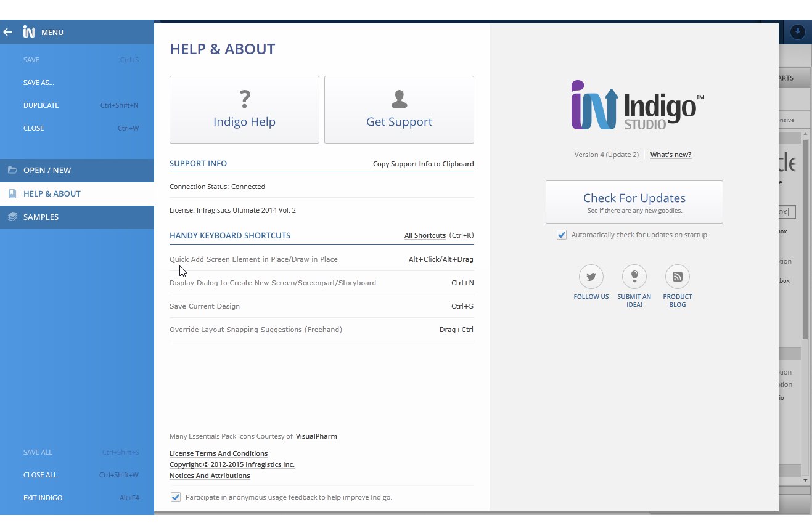
Task: Click the PRODUCT BLOG label
Action: [x=677, y=301]
